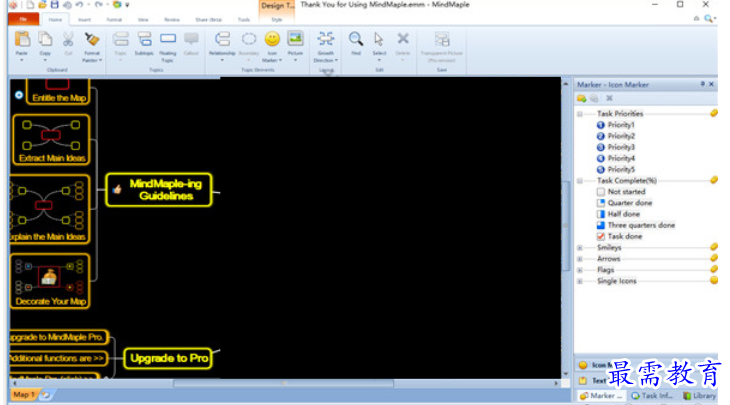Image resolution: width=730 pixels, height=405 pixels.
Task: Click the horizontal scrollbar thumb of the canvas
Action: click(284, 384)
